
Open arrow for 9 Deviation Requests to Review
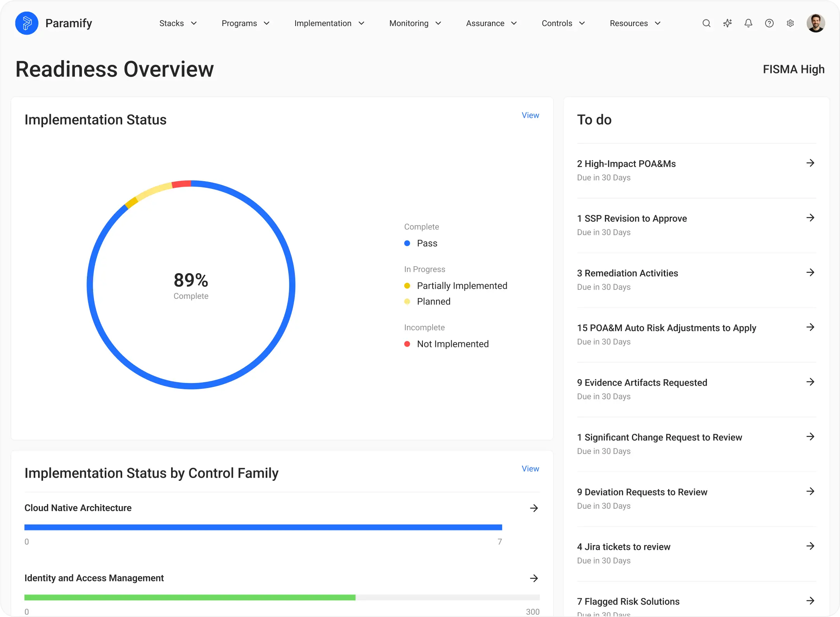pyautogui.click(x=810, y=491)
